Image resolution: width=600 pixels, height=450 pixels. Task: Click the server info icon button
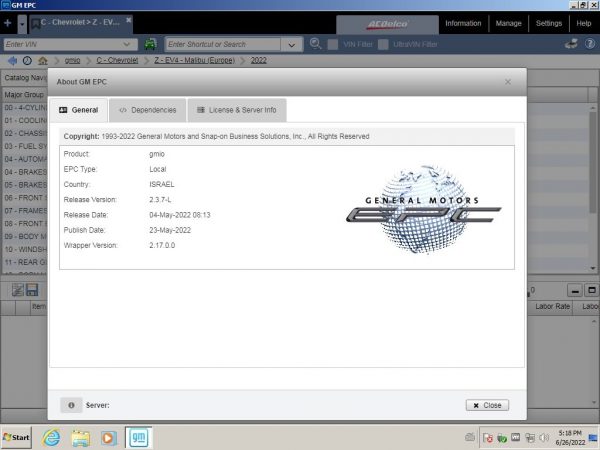[71, 405]
